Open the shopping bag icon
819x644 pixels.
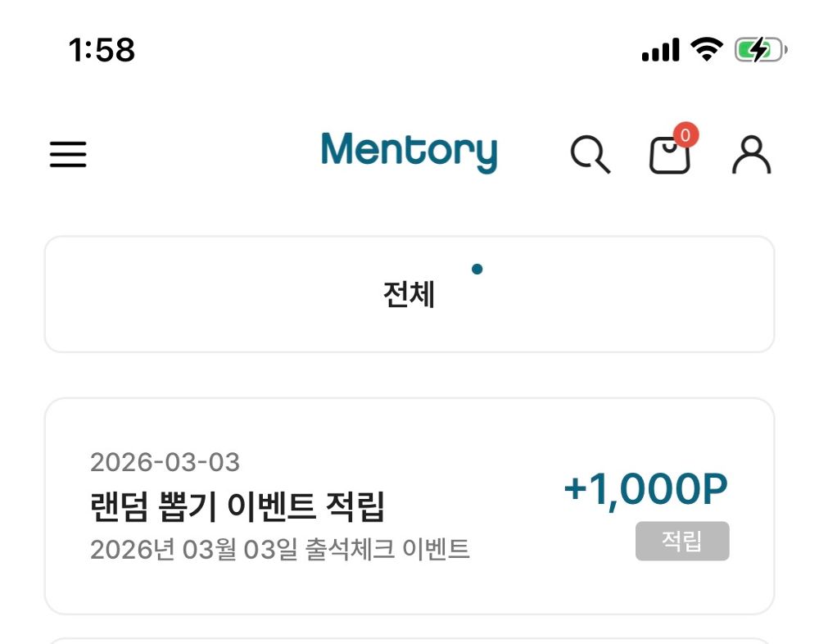tap(670, 156)
